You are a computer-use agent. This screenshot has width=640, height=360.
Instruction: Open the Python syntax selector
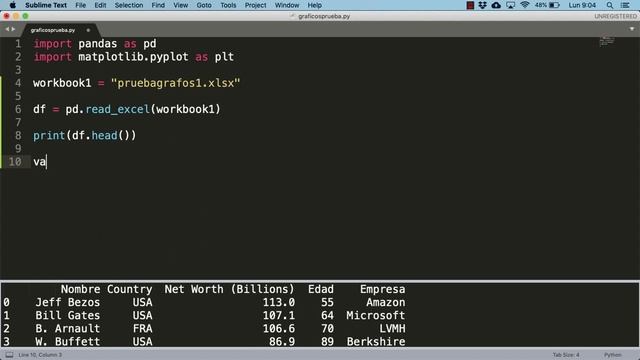(x=613, y=355)
